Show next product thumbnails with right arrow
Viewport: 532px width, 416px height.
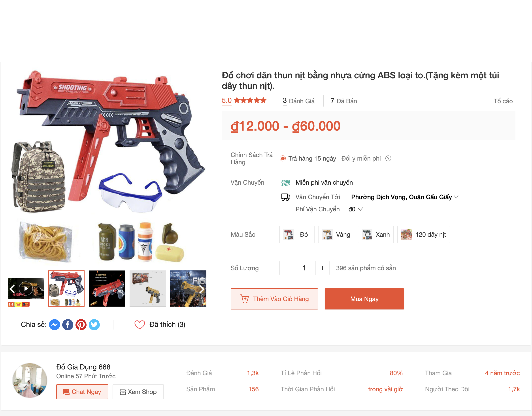point(202,289)
